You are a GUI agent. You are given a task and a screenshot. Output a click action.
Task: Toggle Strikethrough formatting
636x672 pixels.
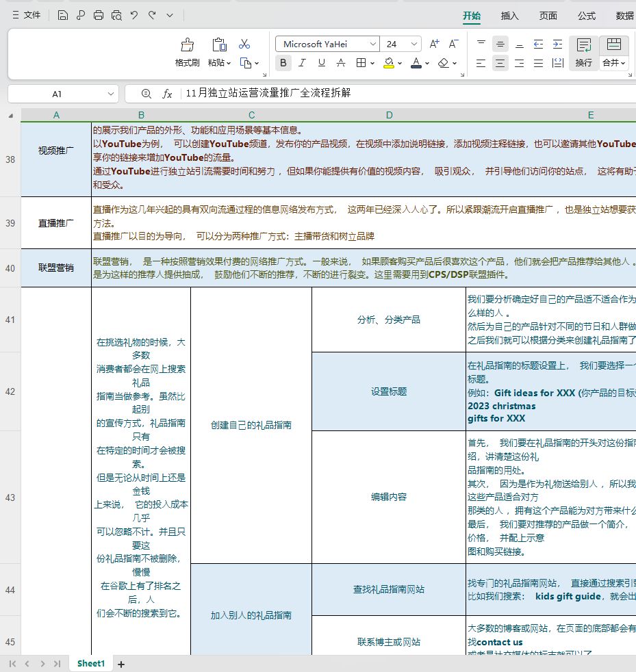tap(341, 63)
